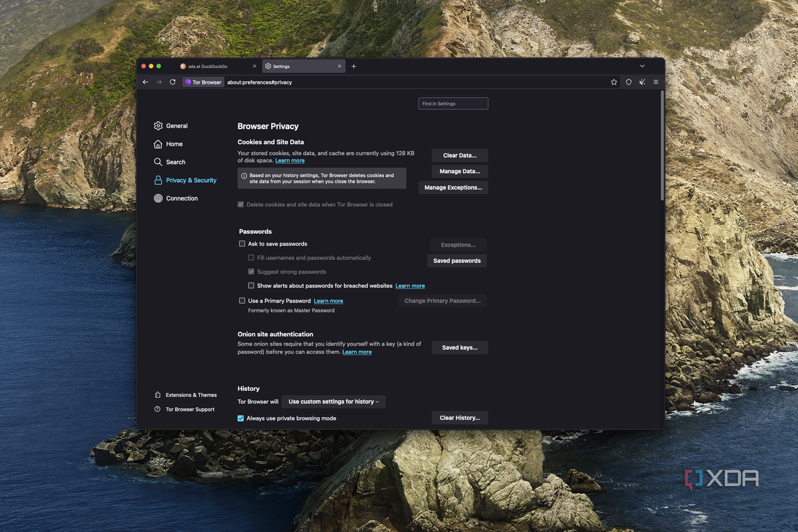Viewport: 798px width, 532px height.
Task: Click the Clear Data button
Action: [x=460, y=155]
